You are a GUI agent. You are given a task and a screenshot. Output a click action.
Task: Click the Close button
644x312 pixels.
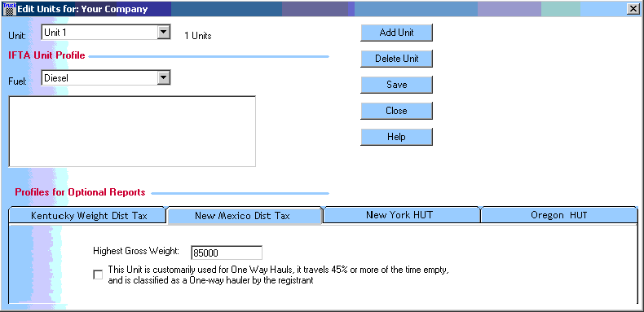396,111
